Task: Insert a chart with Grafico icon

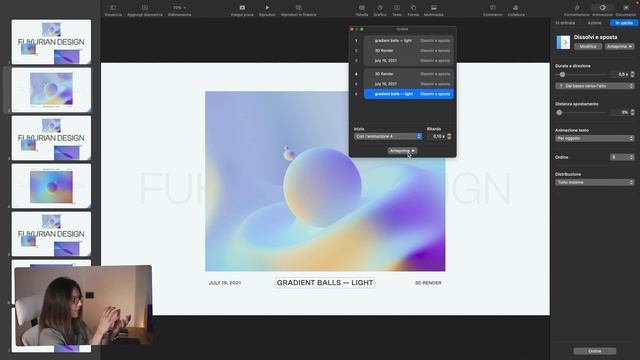Action: click(380, 8)
